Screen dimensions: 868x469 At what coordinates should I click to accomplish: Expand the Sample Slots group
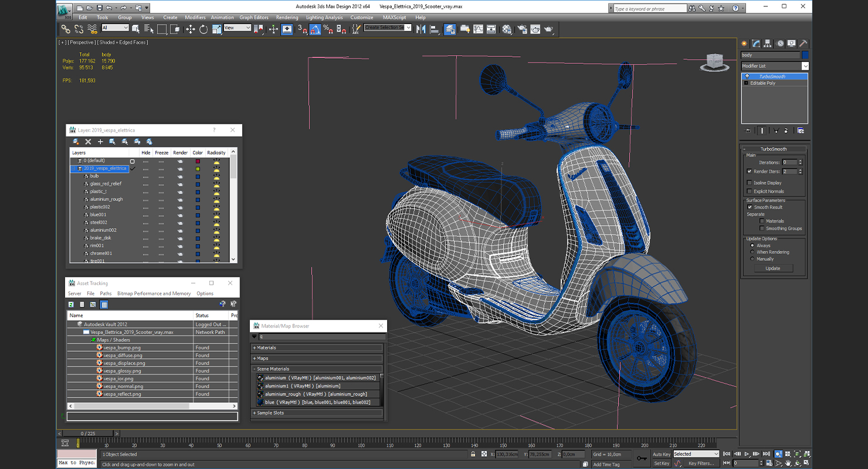pos(318,413)
